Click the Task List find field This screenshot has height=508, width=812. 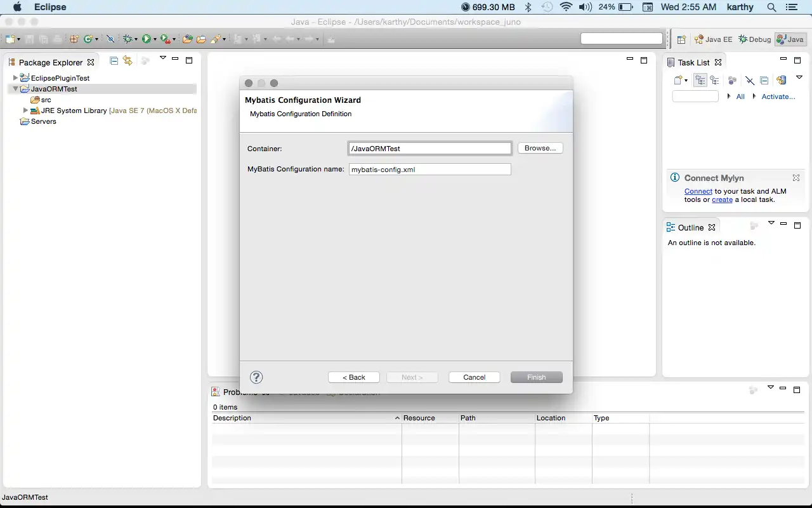tap(695, 97)
